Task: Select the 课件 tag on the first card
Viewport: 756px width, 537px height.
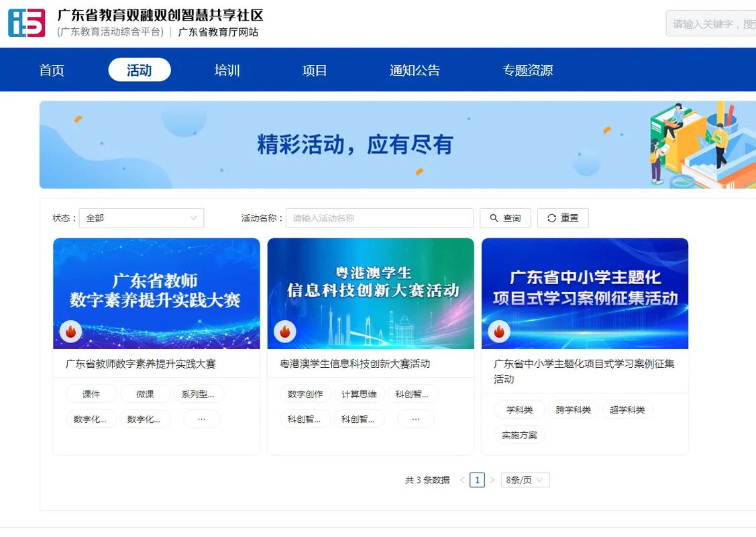Action: [x=91, y=393]
